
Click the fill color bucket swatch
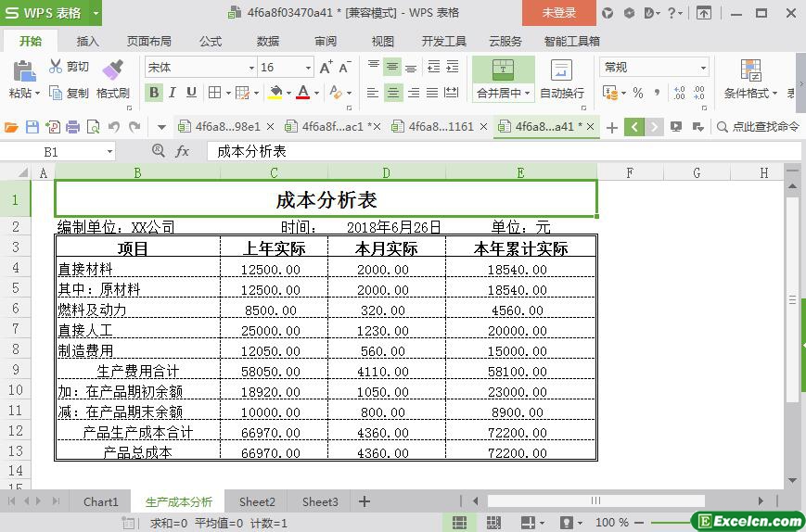tap(275, 93)
